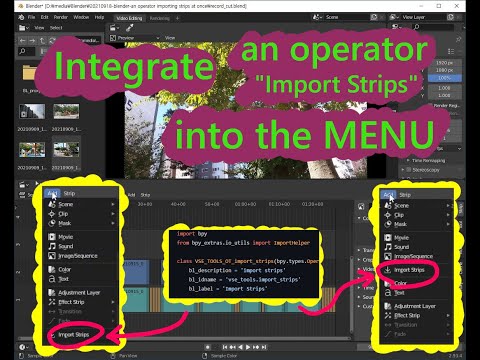This screenshot has height=360, width=480.
Task: Click the 01:00+00 timeline ruler mark
Action: click(245, 204)
